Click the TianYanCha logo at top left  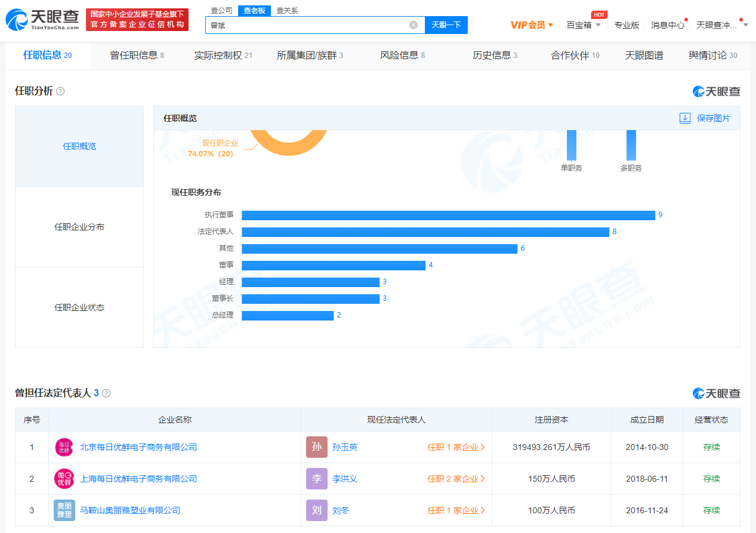[x=42, y=20]
